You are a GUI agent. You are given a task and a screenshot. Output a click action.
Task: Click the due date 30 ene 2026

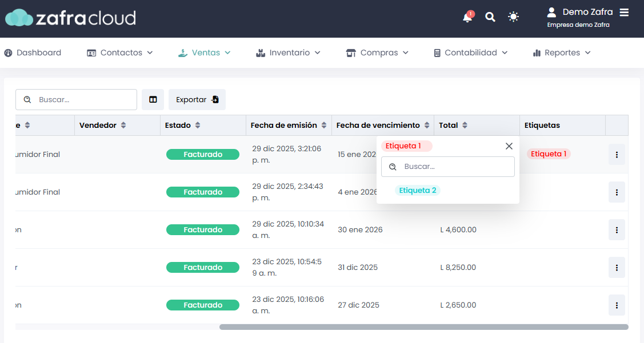[360, 230]
